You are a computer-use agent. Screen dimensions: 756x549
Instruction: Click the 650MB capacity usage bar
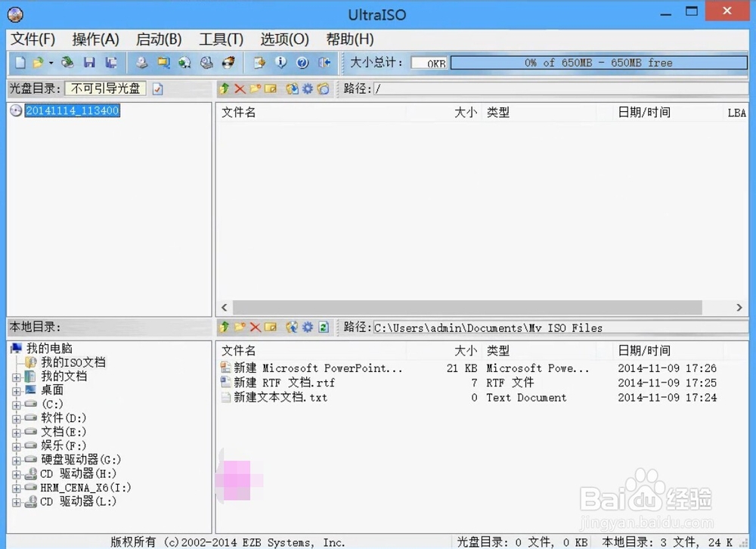599,63
